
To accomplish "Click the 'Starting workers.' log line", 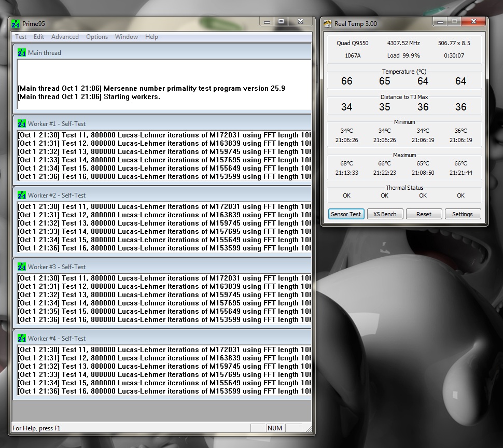I will click(89, 97).
